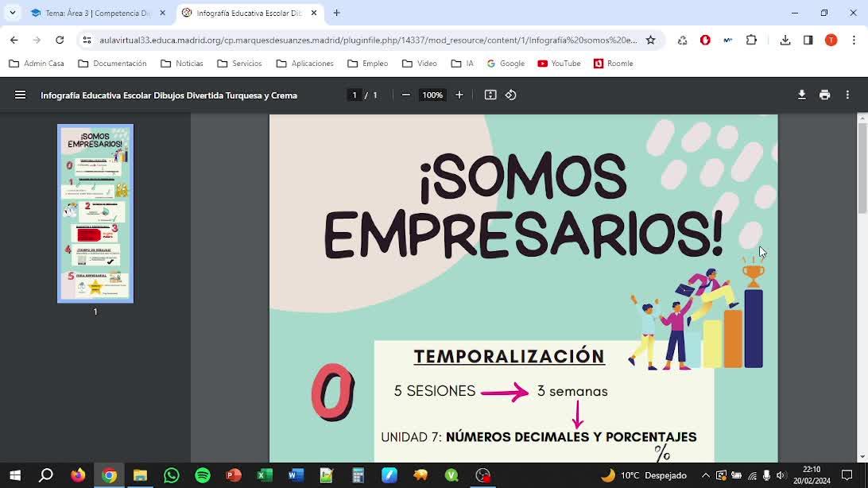
Task: Open the M+ extension icon
Action: (728, 40)
